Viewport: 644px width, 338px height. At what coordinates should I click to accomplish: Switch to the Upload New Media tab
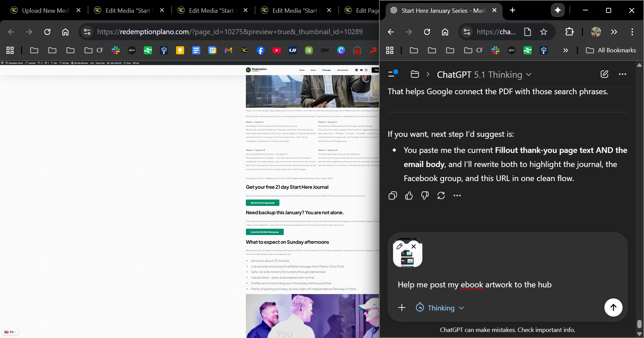(45, 10)
